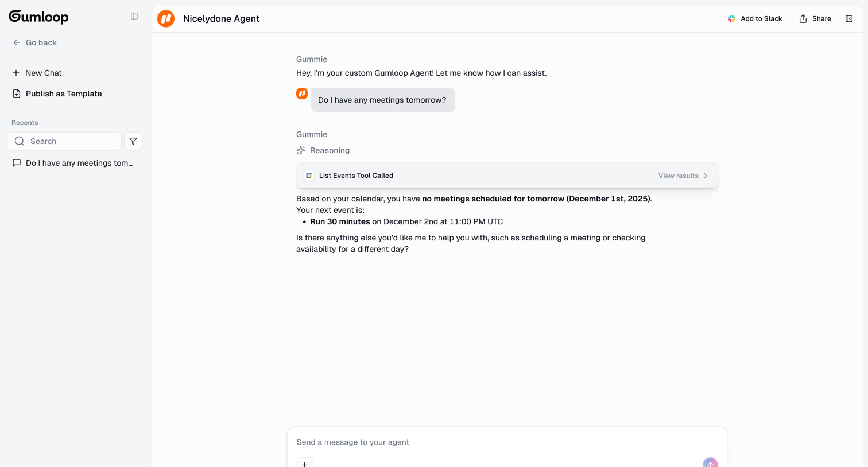Click the chat bubble icon in Recents
The image size is (868, 467).
[17, 163]
